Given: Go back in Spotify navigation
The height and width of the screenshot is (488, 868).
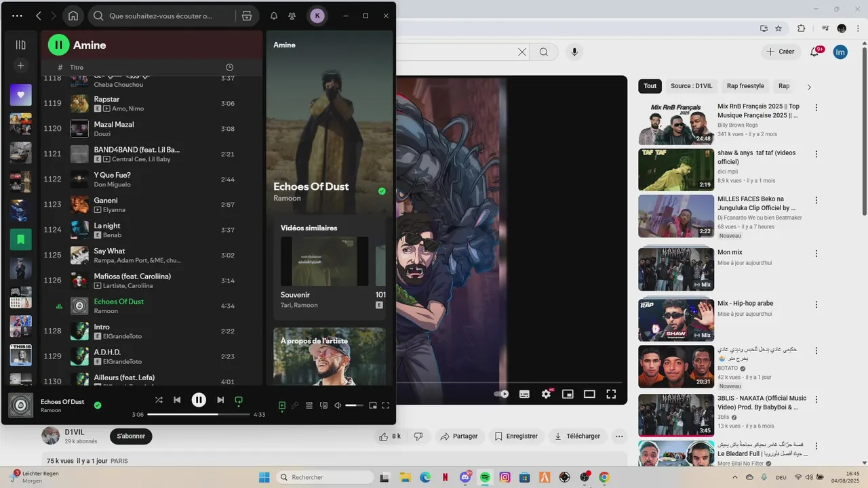Looking at the screenshot, I should click(x=39, y=16).
